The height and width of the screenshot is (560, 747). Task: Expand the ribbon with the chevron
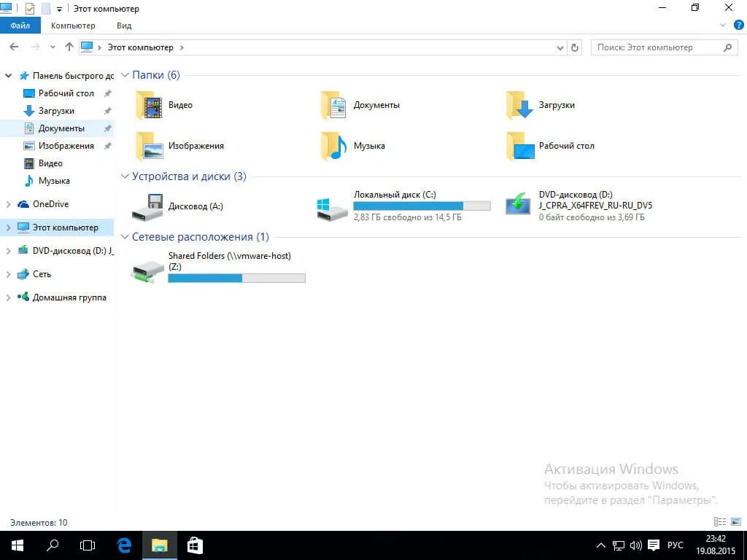pyautogui.click(x=722, y=26)
